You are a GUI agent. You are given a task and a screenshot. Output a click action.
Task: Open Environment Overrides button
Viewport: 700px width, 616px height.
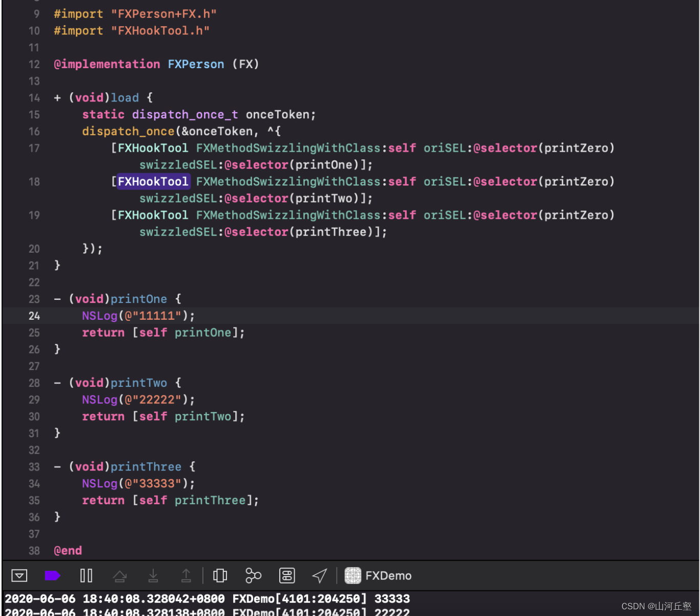(287, 576)
